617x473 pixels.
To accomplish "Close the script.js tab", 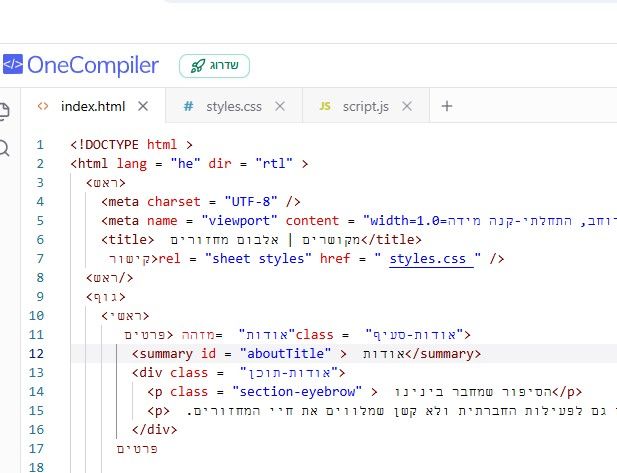I will [407, 106].
